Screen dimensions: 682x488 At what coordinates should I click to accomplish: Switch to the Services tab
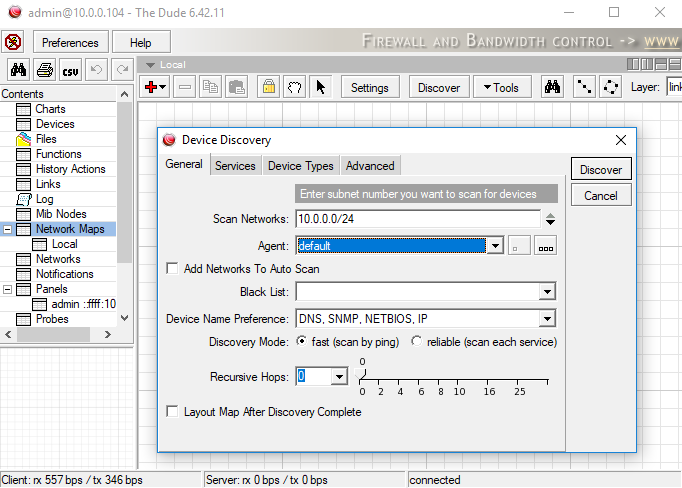[x=235, y=166]
